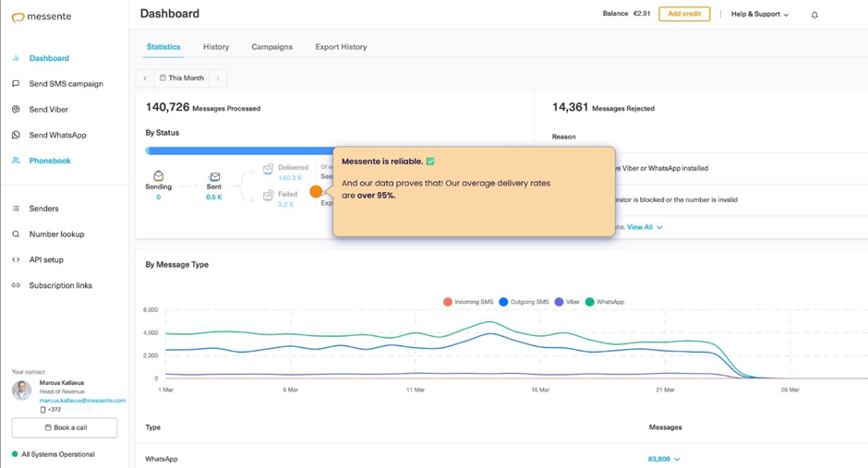Viewport: 868px width, 468px height.
Task: Expand the WhatsApp 83,808 messages row
Action: coord(664,459)
